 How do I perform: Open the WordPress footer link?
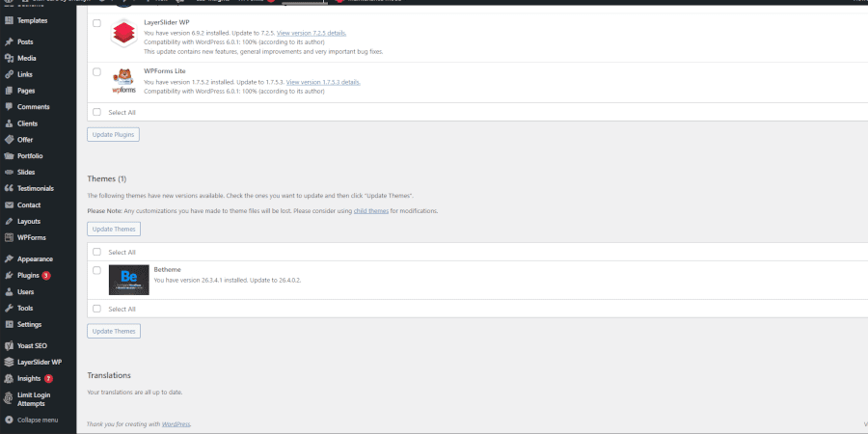176,424
